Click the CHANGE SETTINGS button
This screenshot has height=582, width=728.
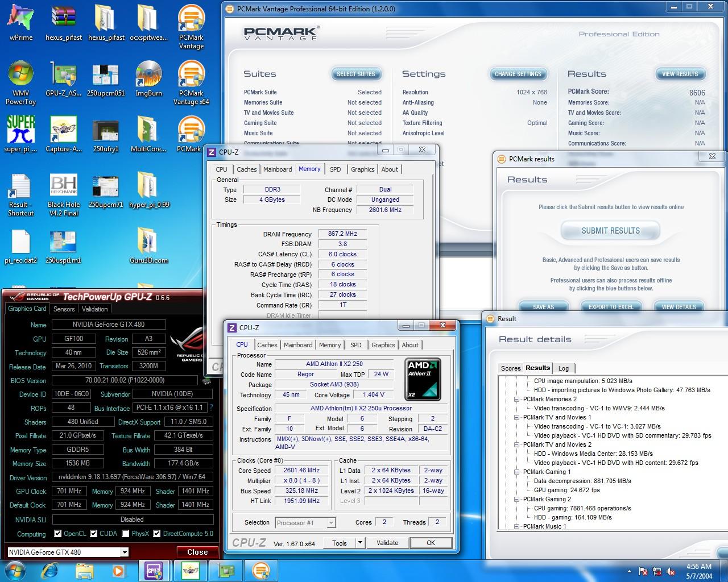tap(518, 74)
